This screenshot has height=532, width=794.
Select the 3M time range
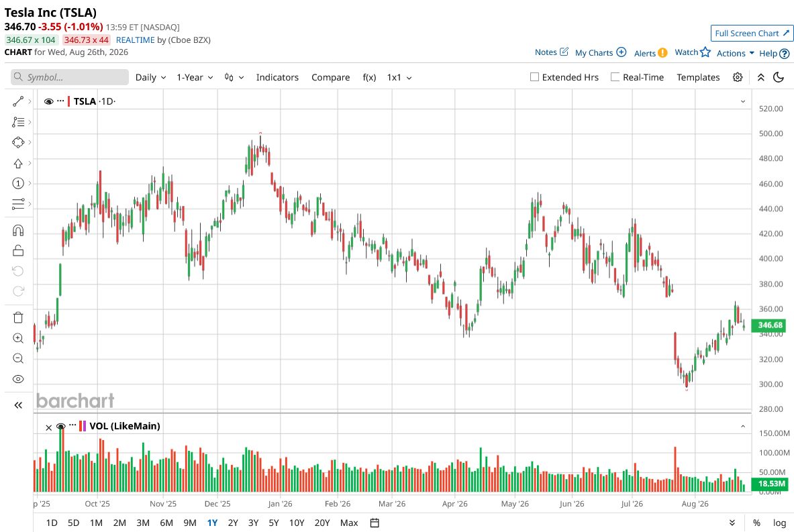click(x=143, y=523)
